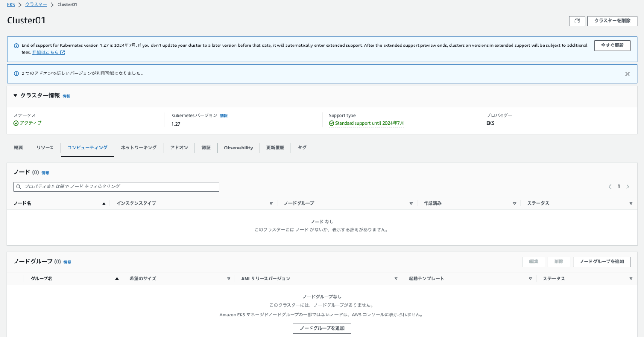The width and height of the screenshot is (644, 337).
Task: Sort node groups by グループ名 column
Action: click(x=117, y=279)
